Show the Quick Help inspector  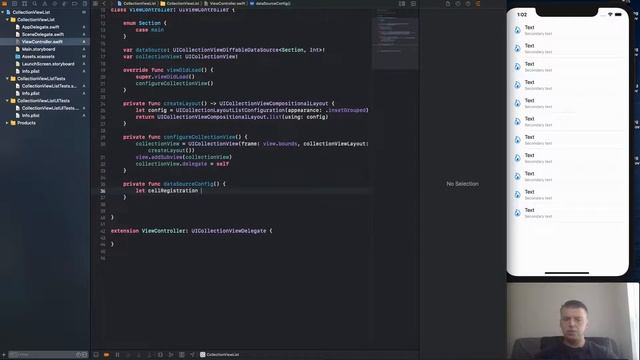468,4
